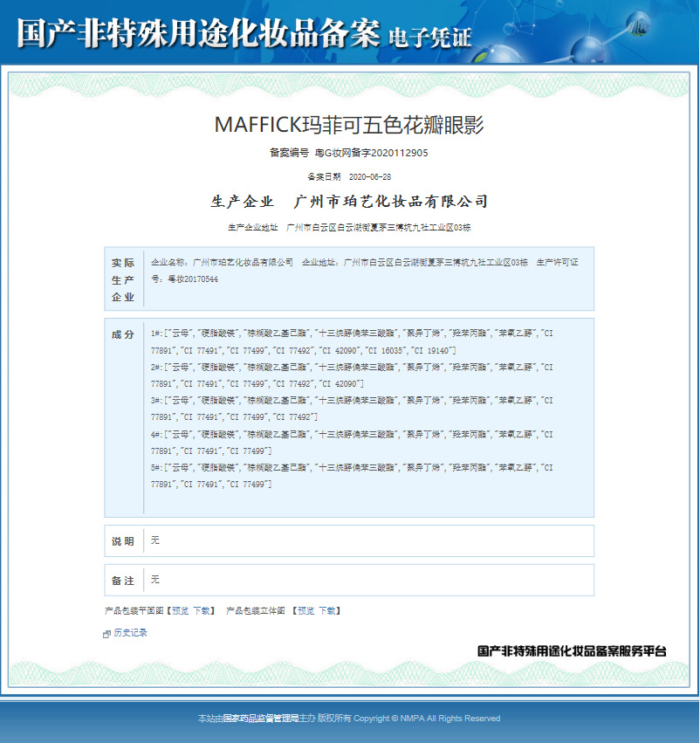
Task: Click the 国家药品监督管理局 footer link
Action: [261, 719]
